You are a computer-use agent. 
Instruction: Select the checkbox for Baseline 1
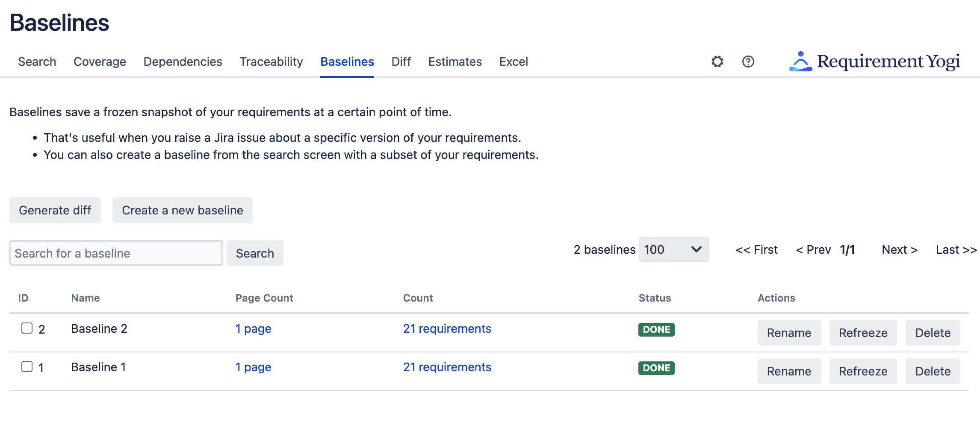click(27, 366)
